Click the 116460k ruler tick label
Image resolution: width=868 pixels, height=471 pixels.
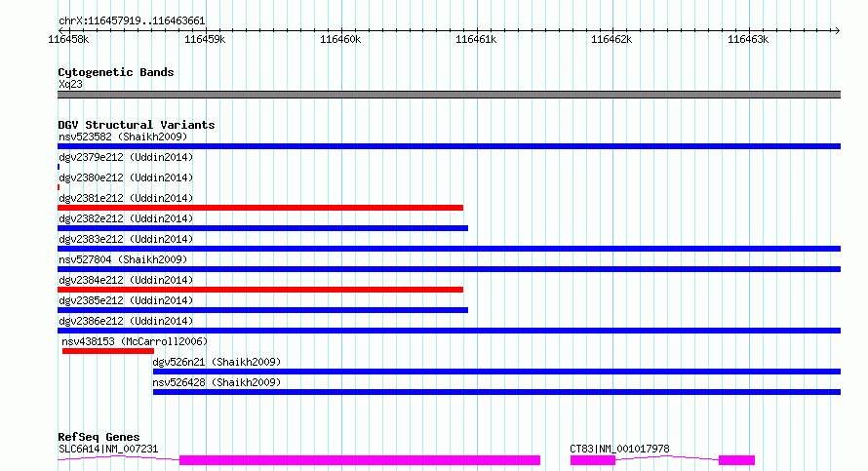coord(340,39)
